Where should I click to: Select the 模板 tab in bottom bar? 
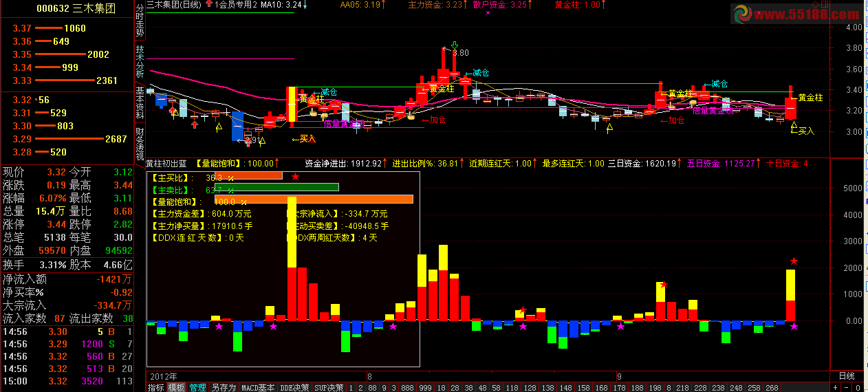click(x=176, y=387)
